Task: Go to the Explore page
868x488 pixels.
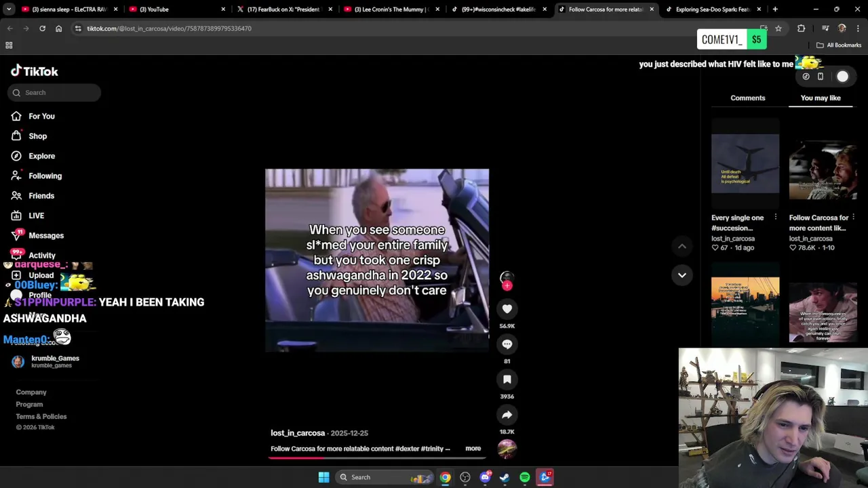Action: coord(34,156)
